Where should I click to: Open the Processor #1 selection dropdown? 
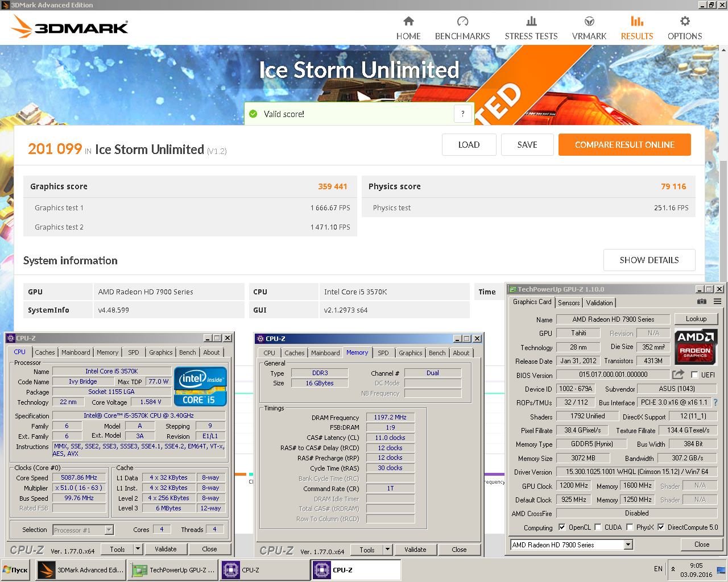point(109,530)
